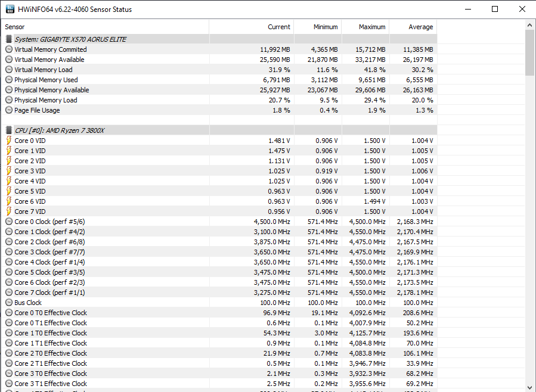Select the Core 7 Clock (perf #1/1) row

pos(219,293)
